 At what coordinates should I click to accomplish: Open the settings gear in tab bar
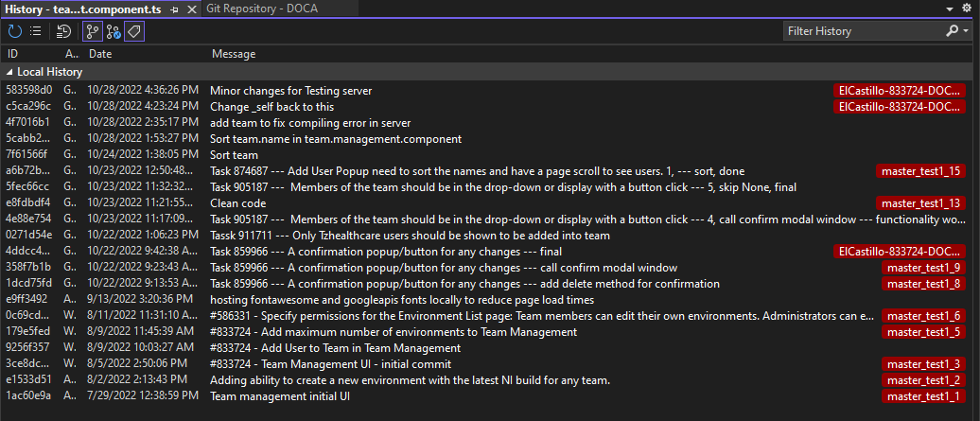pos(966,8)
